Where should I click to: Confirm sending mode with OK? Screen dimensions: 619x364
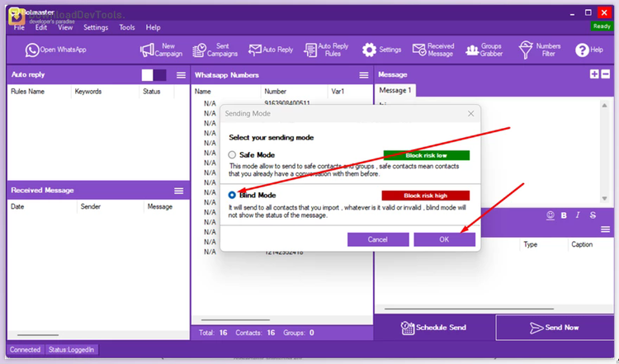(444, 239)
